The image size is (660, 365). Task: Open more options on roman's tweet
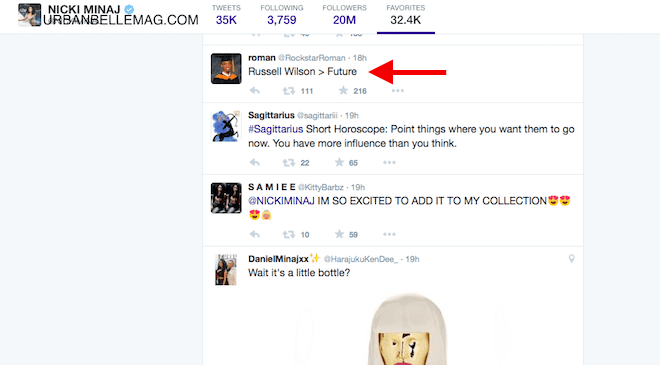point(397,91)
